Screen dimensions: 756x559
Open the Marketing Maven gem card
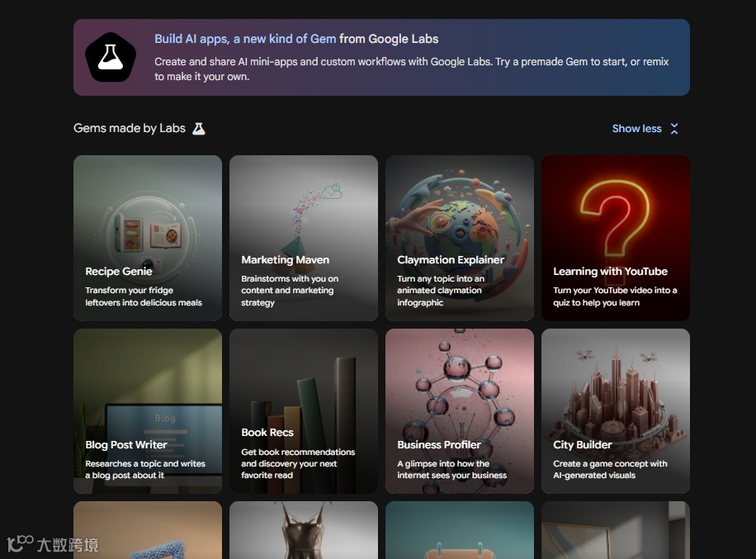(x=303, y=238)
